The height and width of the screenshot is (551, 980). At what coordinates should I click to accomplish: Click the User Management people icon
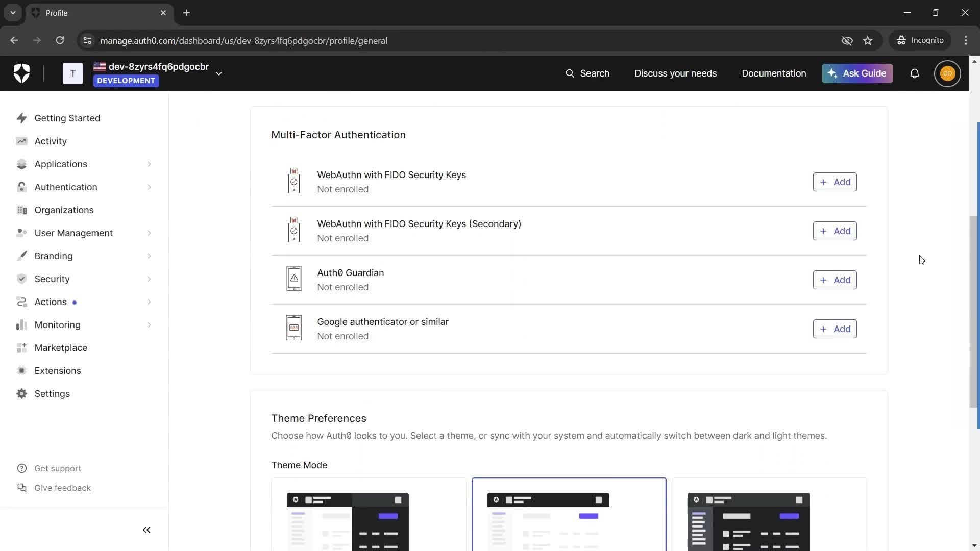(21, 233)
